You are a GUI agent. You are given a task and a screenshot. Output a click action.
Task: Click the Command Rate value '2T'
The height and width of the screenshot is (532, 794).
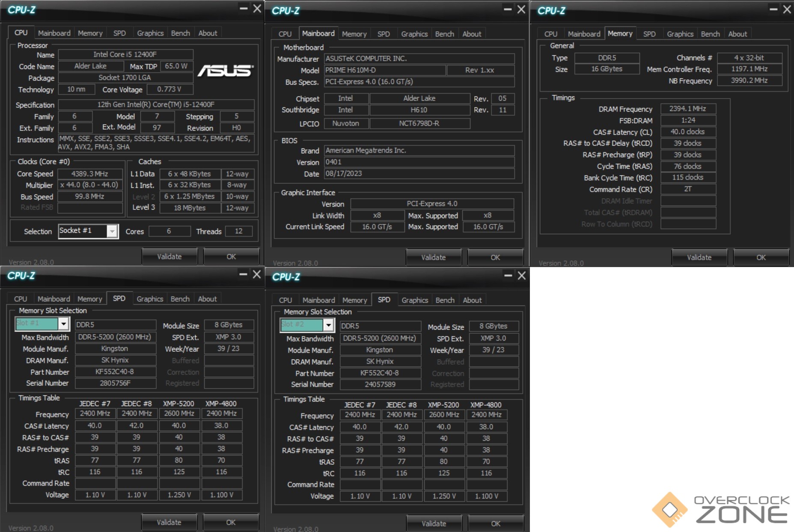point(688,189)
